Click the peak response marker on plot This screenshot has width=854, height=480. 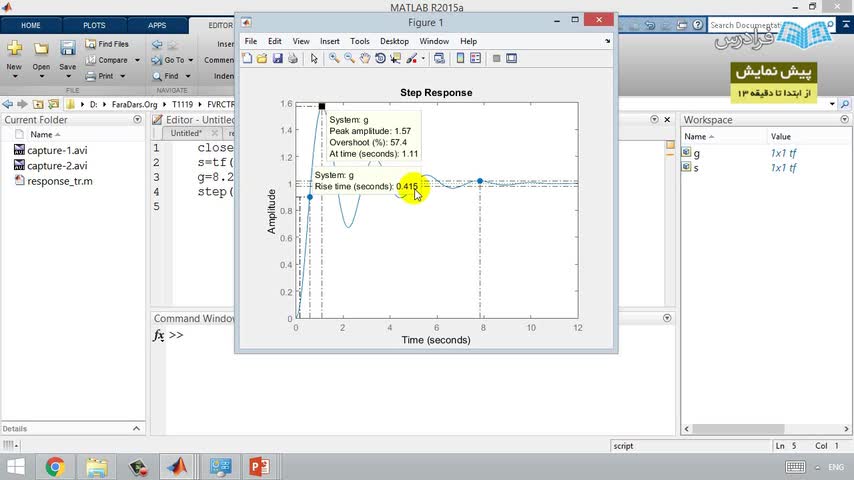322,106
